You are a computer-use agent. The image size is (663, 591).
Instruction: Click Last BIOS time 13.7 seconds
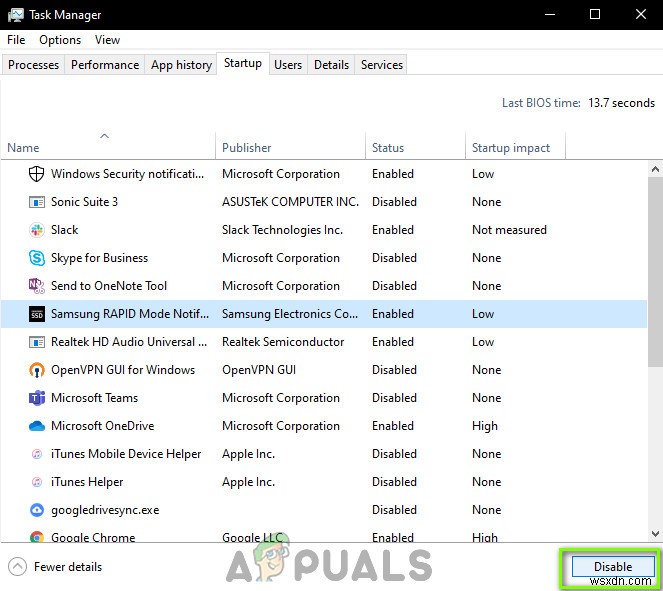coord(578,103)
